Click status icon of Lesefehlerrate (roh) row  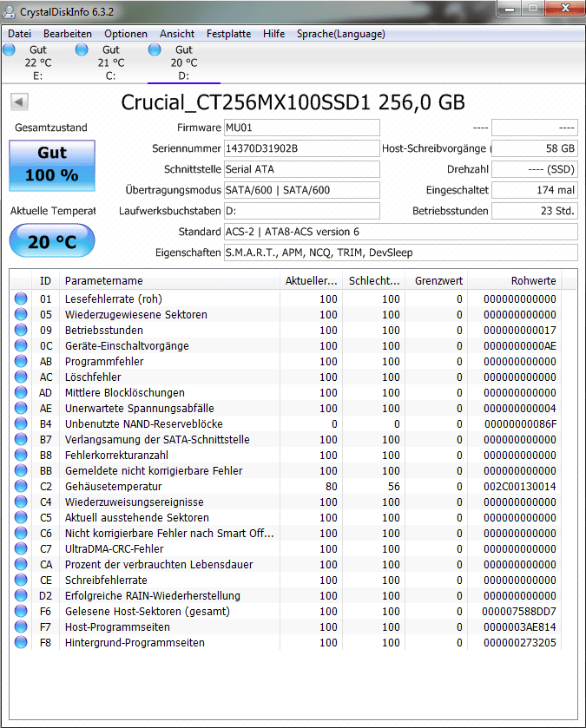pos(21,298)
